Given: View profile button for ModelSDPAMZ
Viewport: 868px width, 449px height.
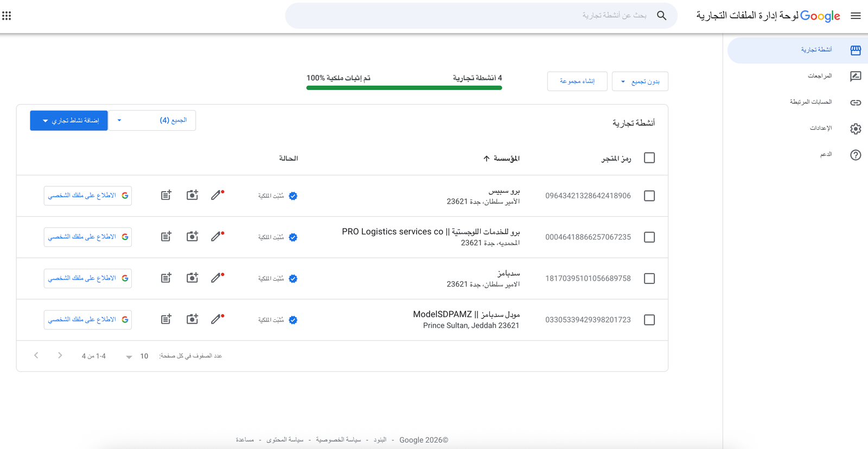Looking at the screenshot, I should [88, 319].
